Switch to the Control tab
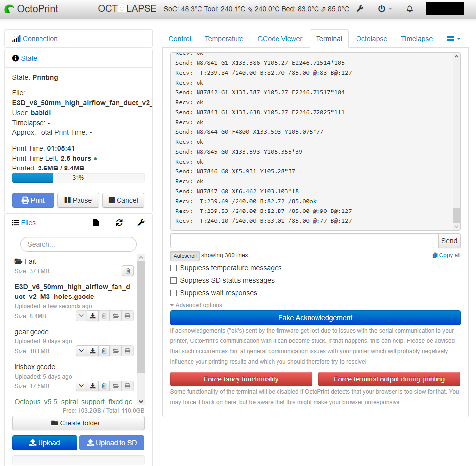Viewport: 476px width, 466px height. (x=180, y=39)
